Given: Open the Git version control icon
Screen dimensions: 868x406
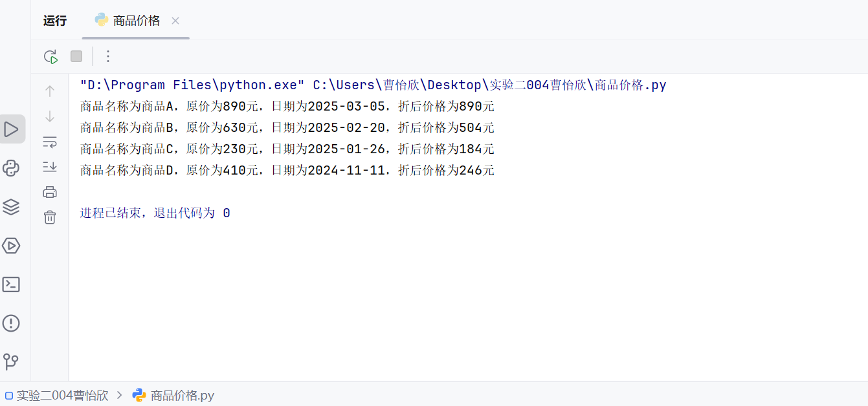Looking at the screenshot, I should 12,361.
